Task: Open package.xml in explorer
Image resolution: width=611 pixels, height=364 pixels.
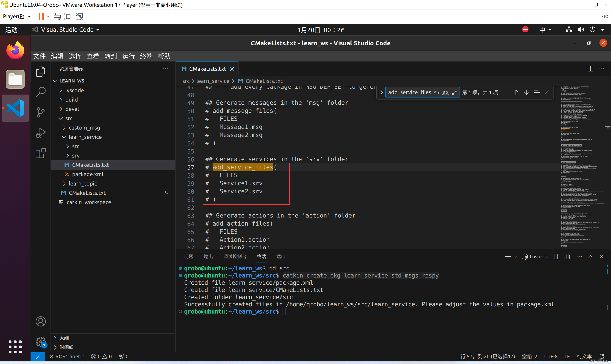Action: (88, 174)
